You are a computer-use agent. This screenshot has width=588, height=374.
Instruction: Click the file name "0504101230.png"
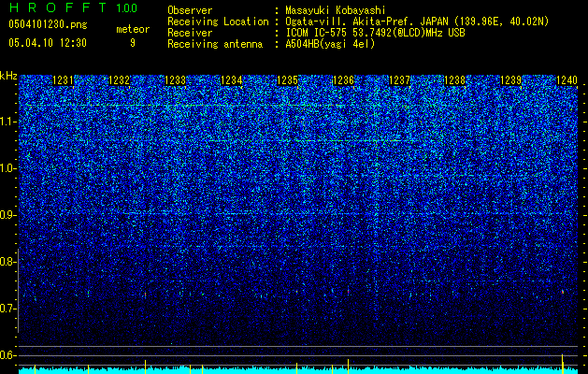click(x=48, y=24)
